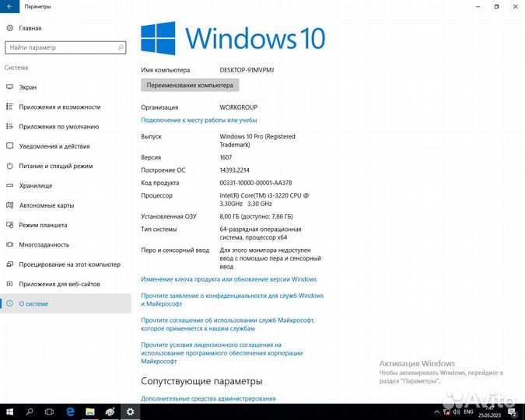Switch the ENG input language indicator
This screenshot has width=525, height=420.
point(468,412)
